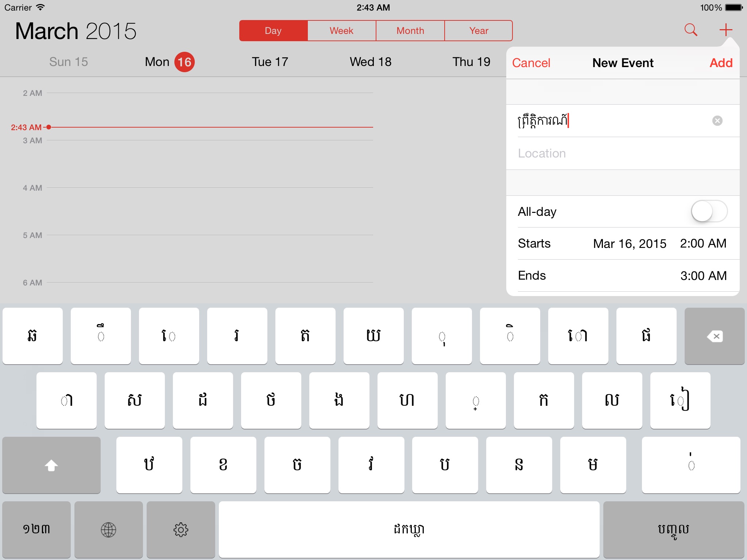Switch to Week view tab

pyautogui.click(x=341, y=31)
